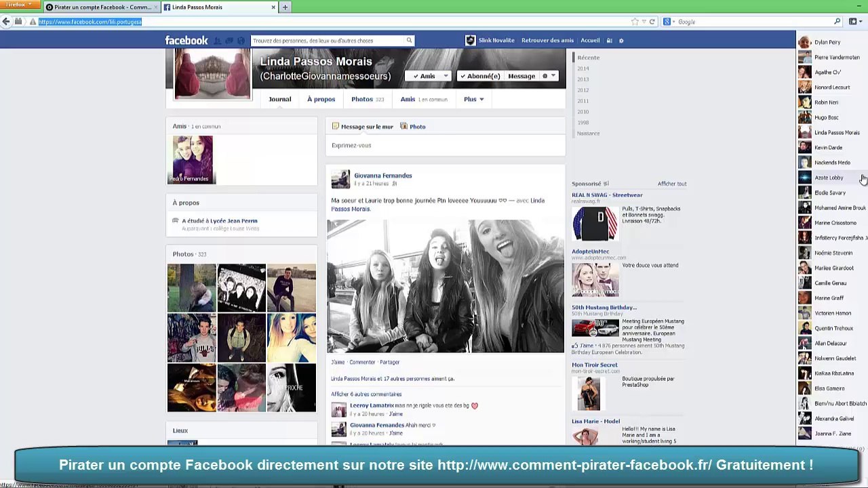
Task: Open the account settings gear in header
Action: point(621,41)
